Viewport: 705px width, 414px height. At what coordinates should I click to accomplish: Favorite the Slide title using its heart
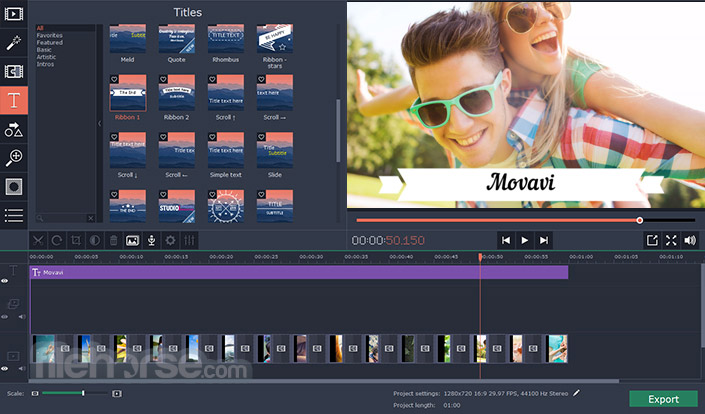click(261, 137)
